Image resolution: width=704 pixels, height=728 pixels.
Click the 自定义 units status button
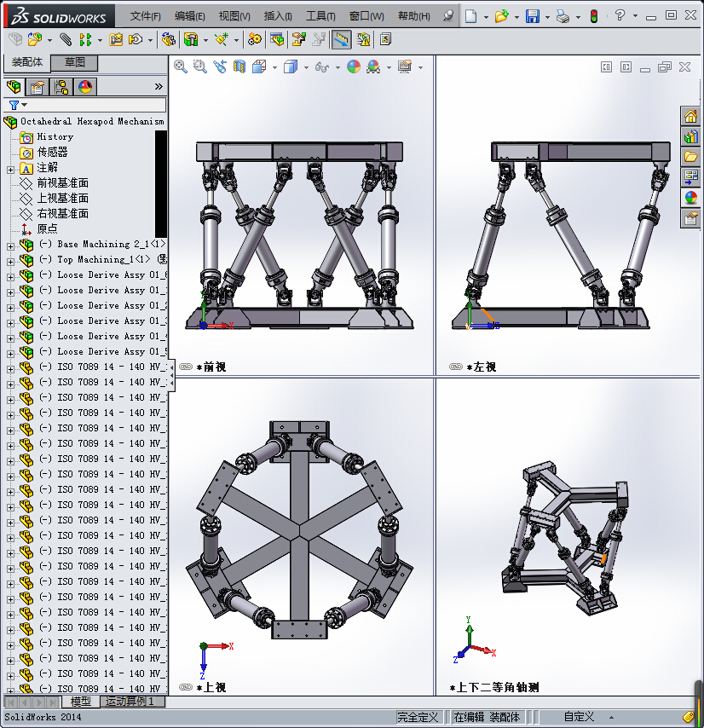click(x=579, y=717)
